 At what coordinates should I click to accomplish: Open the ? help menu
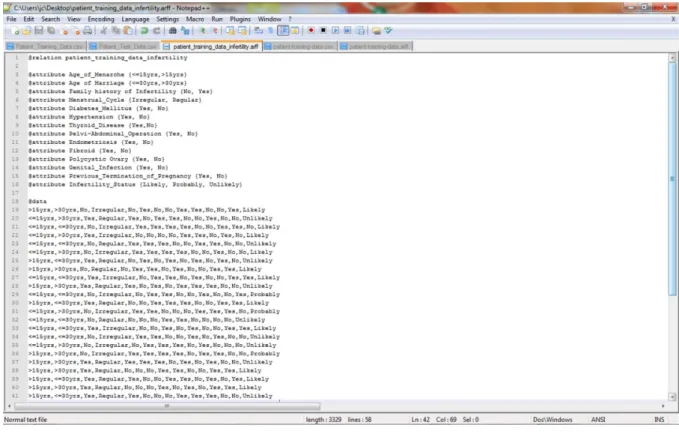pos(290,19)
